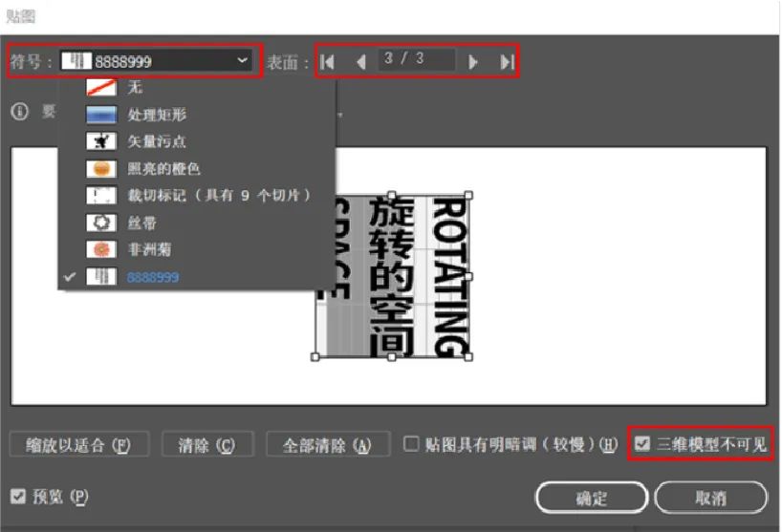The width and height of the screenshot is (782, 532).
Task: Select the 无 (none) symbol icon
Action: pos(100,88)
